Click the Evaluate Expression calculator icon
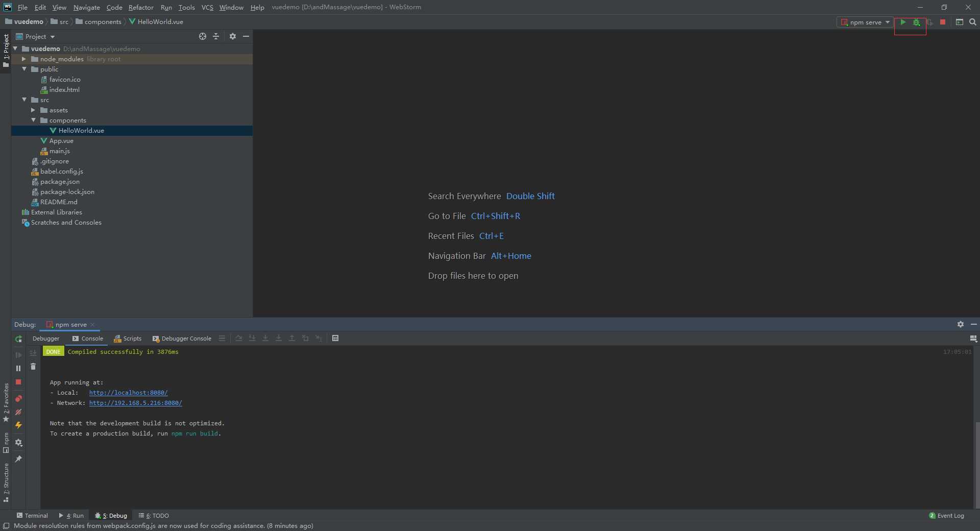This screenshot has height=531, width=980. coord(335,338)
